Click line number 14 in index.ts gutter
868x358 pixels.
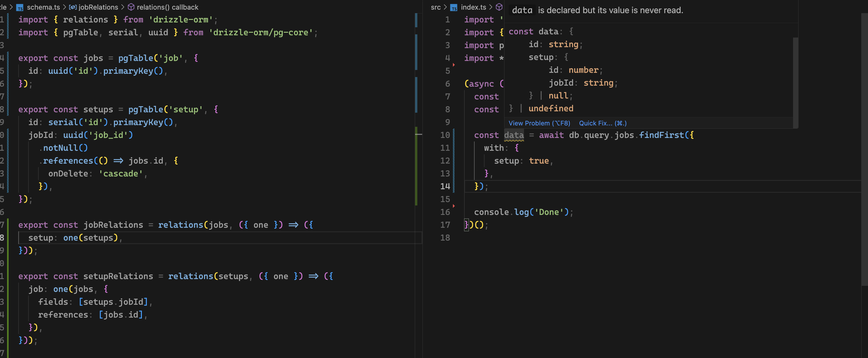[445, 186]
